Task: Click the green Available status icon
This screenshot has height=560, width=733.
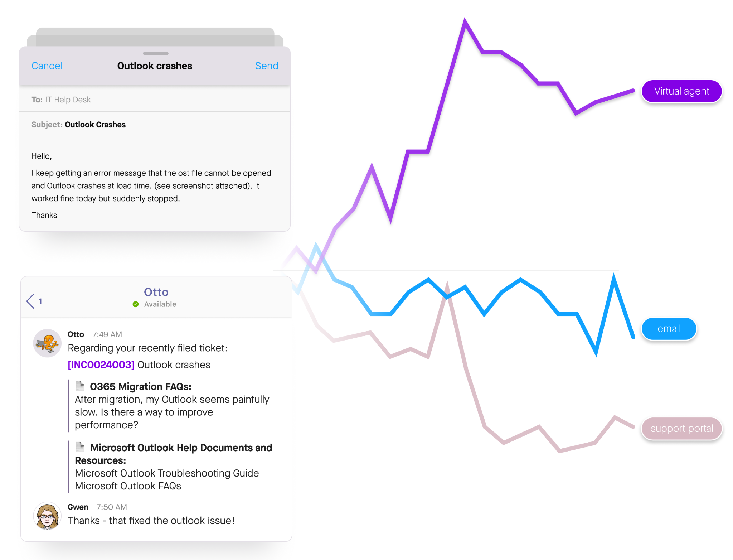Action: 136,304
